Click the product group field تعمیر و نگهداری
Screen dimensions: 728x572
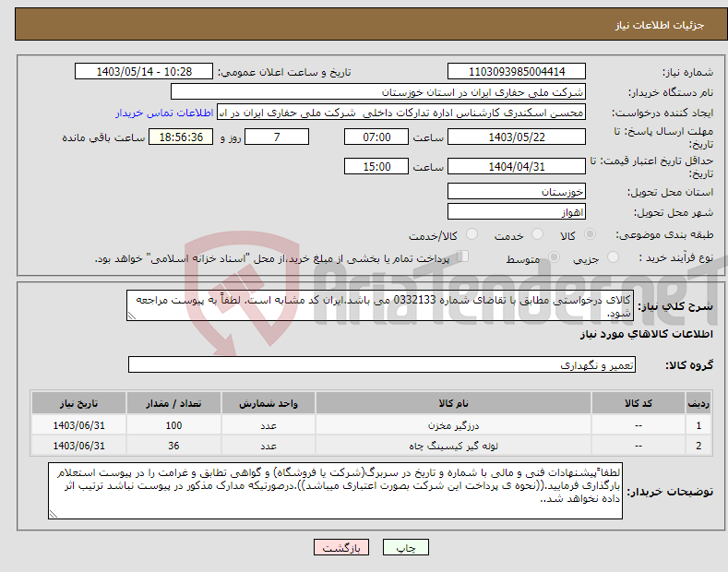pos(382,365)
